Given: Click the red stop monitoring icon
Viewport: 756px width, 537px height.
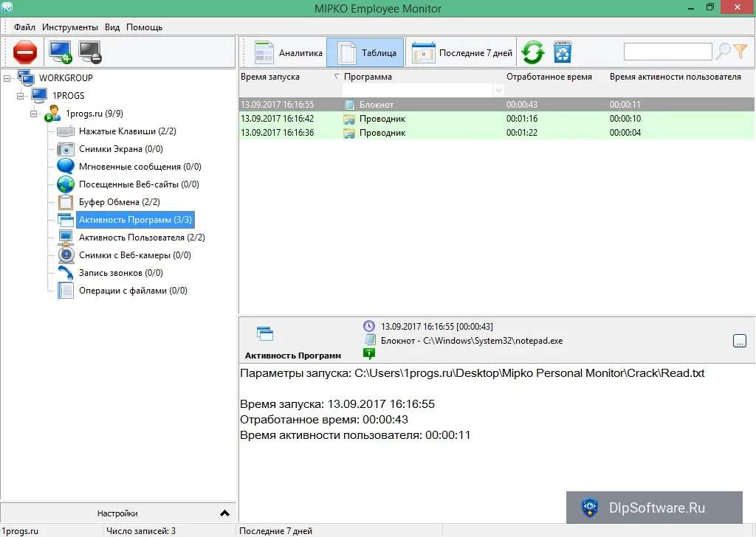Looking at the screenshot, I should (25, 52).
